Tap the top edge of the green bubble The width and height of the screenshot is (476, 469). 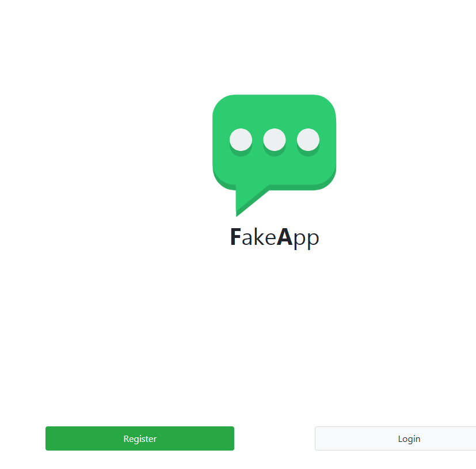tap(274, 97)
